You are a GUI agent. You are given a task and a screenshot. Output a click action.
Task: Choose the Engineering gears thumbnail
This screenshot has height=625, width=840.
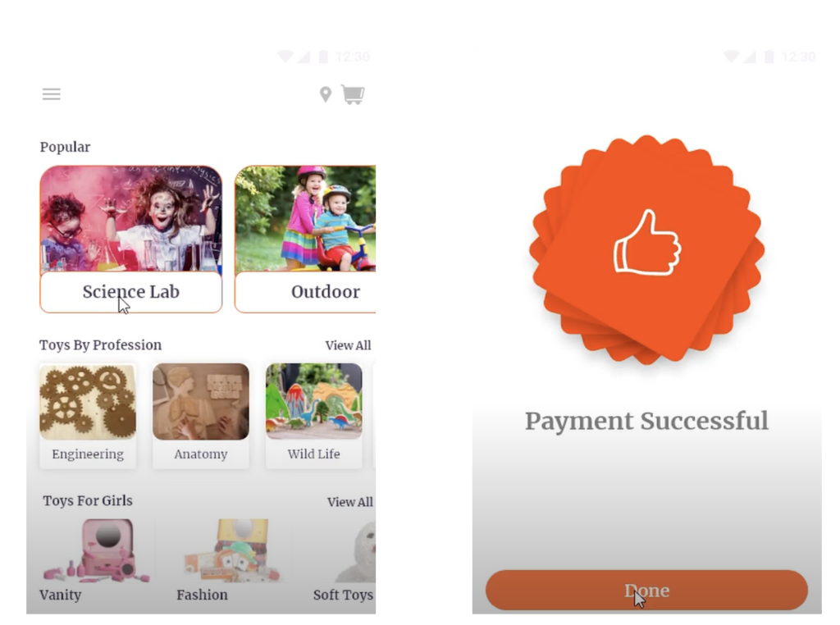pyautogui.click(x=88, y=402)
